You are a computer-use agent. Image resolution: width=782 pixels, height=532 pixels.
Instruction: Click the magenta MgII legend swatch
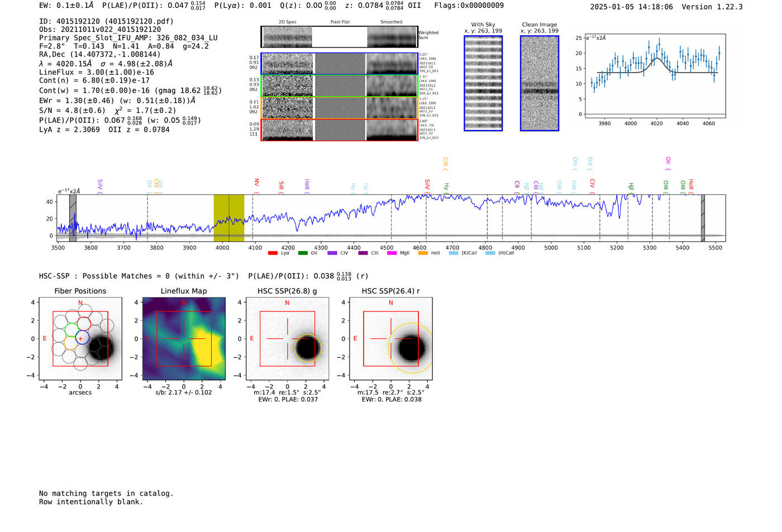tap(392, 253)
